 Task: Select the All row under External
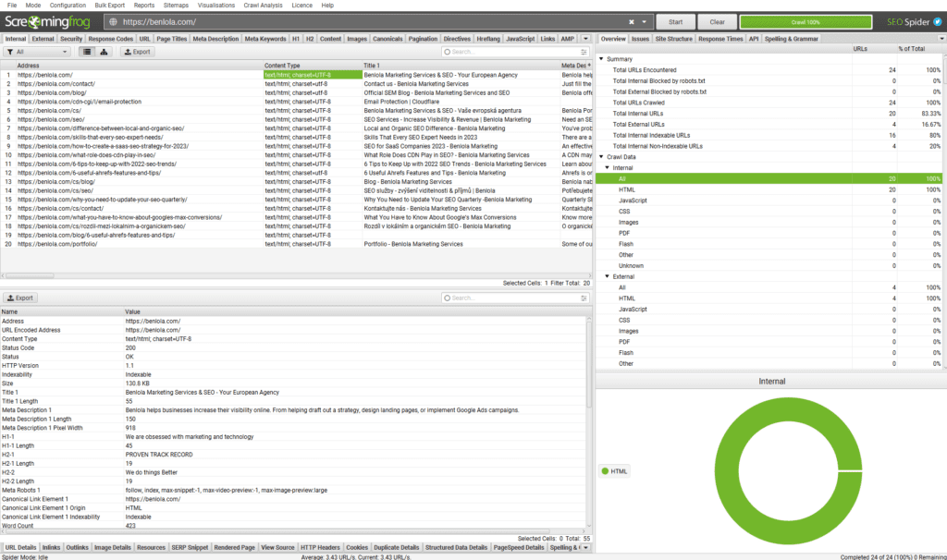pyautogui.click(x=769, y=287)
